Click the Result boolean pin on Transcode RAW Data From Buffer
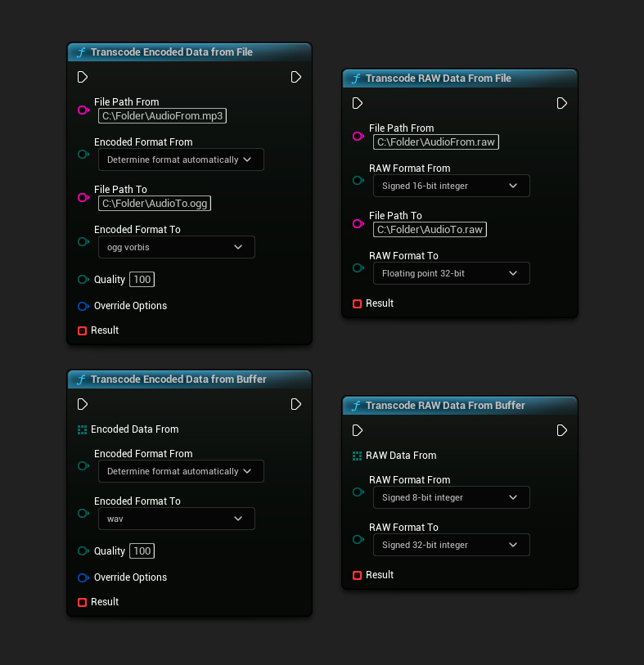 click(358, 575)
